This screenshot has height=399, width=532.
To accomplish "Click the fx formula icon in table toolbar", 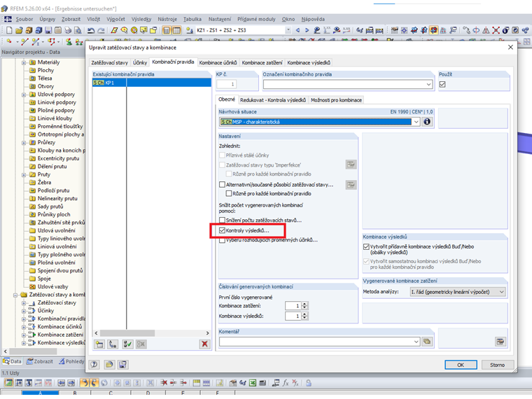I will pos(286,383).
